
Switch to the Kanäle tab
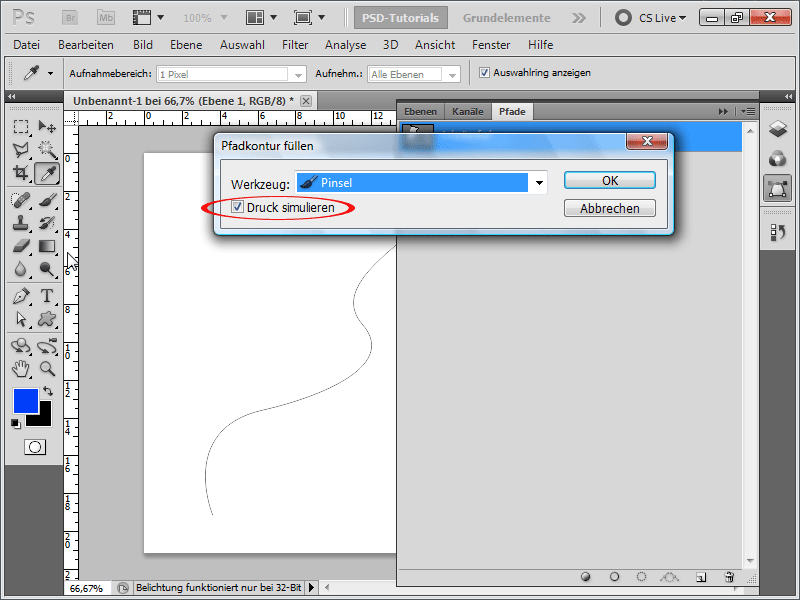tap(467, 111)
